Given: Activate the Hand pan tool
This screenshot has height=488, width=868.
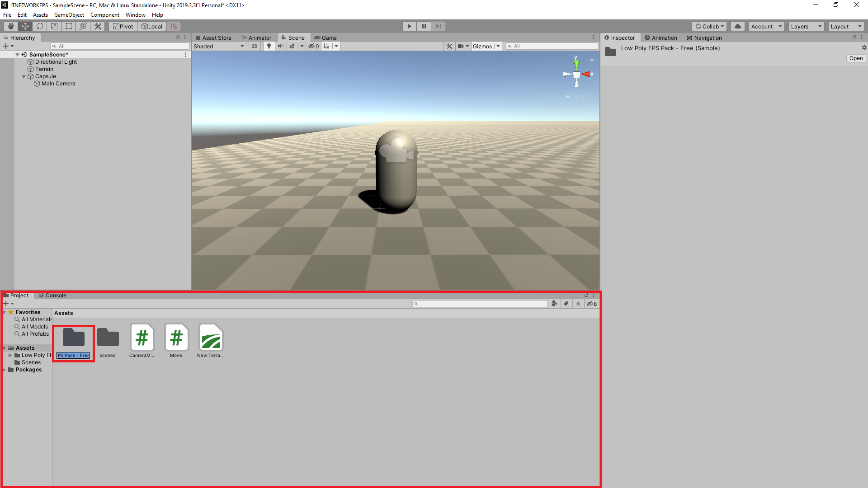Looking at the screenshot, I should pyautogui.click(x=10, y=26).
